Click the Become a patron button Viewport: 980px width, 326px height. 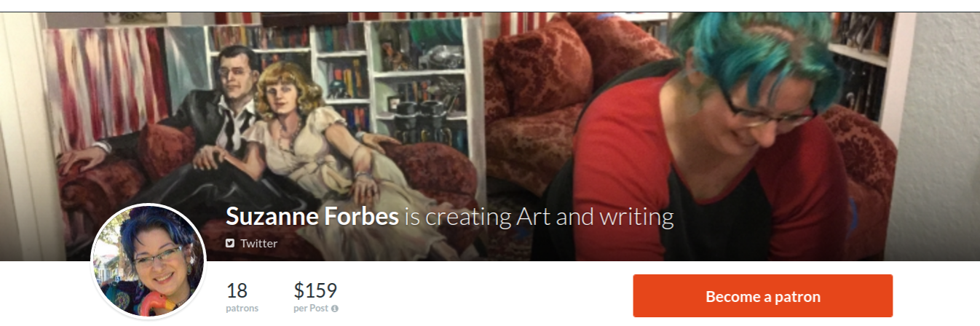[x=762, y=296]
